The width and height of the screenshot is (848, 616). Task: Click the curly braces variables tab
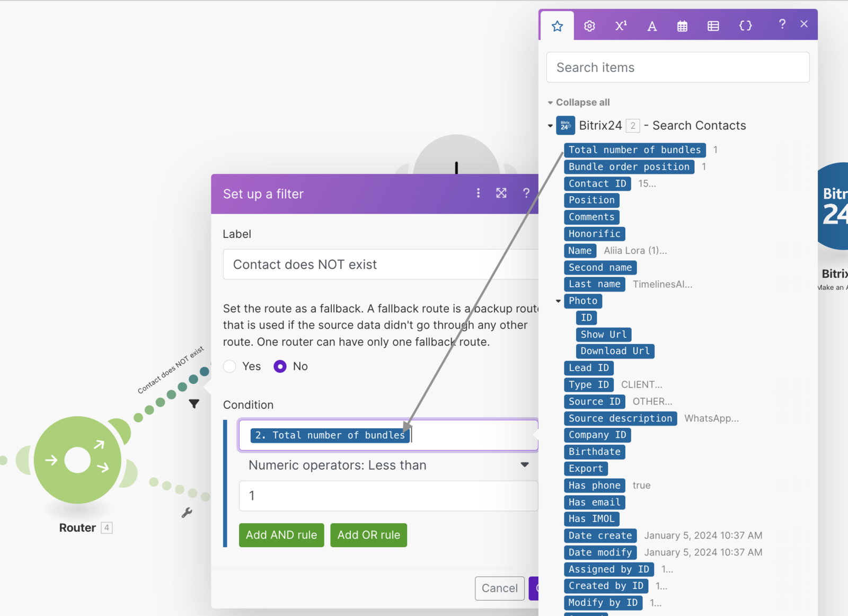click(x=745, y=25)
